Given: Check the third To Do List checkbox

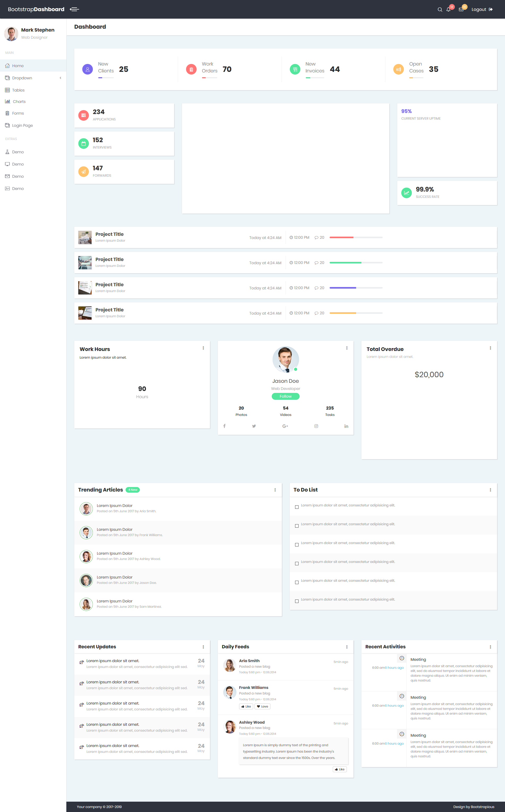Looking at the screenshot, I should 297,545.
